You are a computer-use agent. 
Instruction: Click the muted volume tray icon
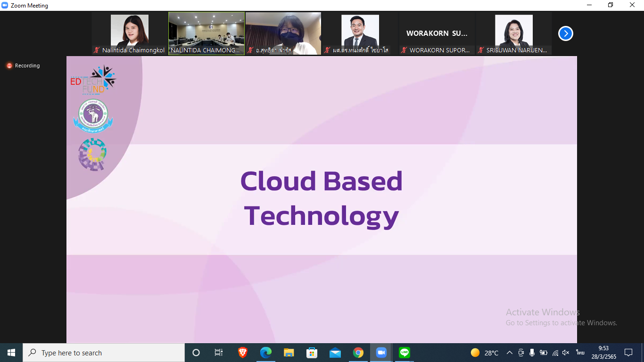566,353
